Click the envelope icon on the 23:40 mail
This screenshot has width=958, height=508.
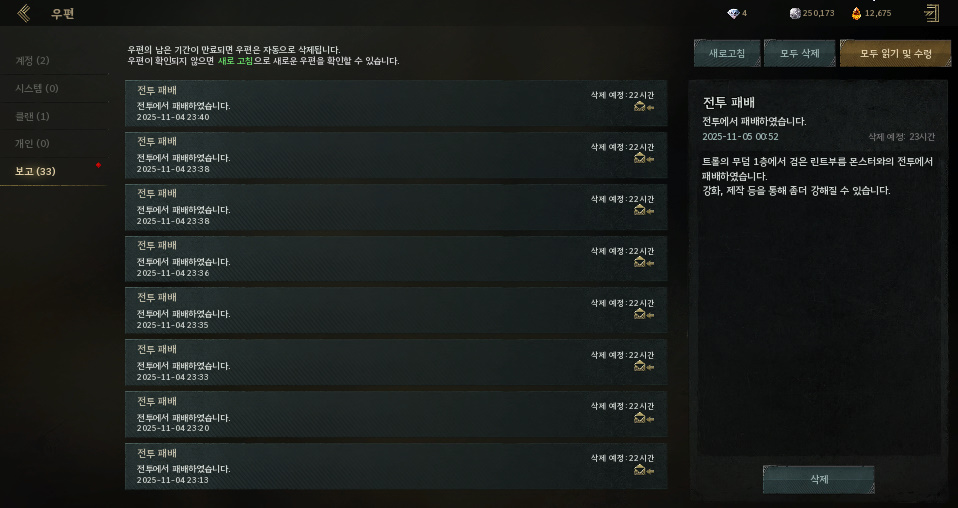tap(640, 106)
